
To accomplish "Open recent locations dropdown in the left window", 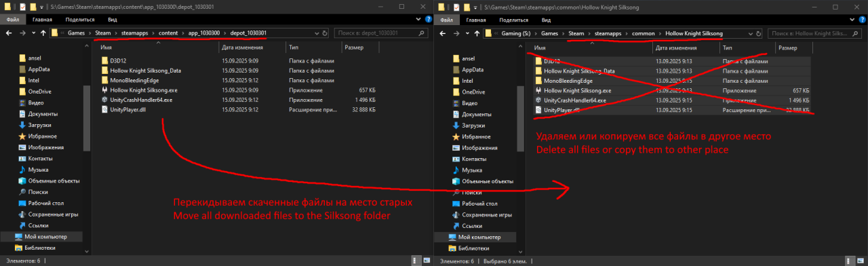I will tap(33, 33).
